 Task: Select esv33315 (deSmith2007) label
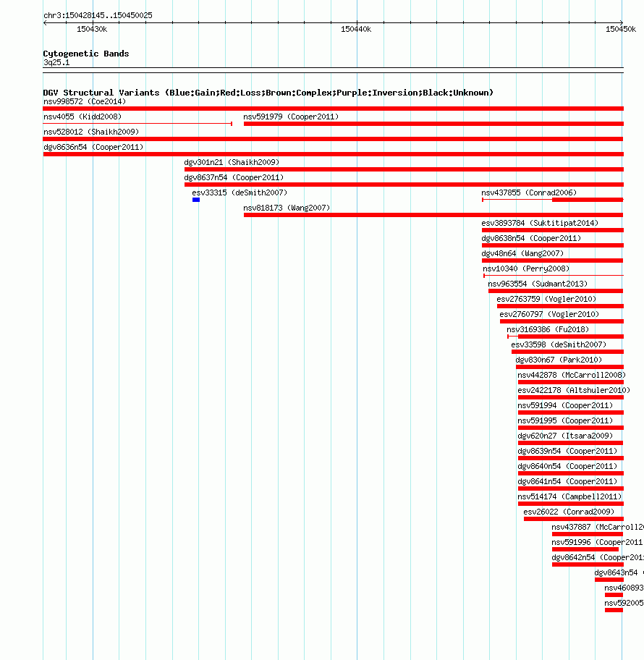point(240,192)
